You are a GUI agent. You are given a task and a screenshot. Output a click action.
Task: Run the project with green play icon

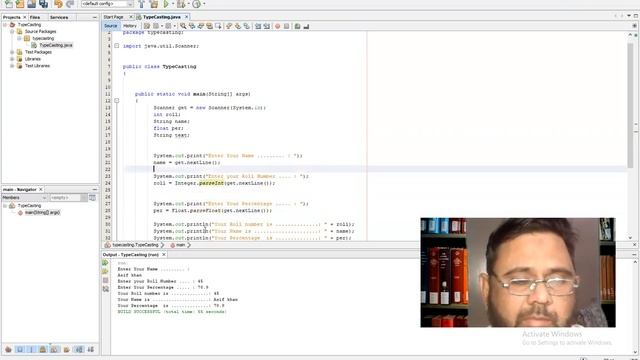166,4
